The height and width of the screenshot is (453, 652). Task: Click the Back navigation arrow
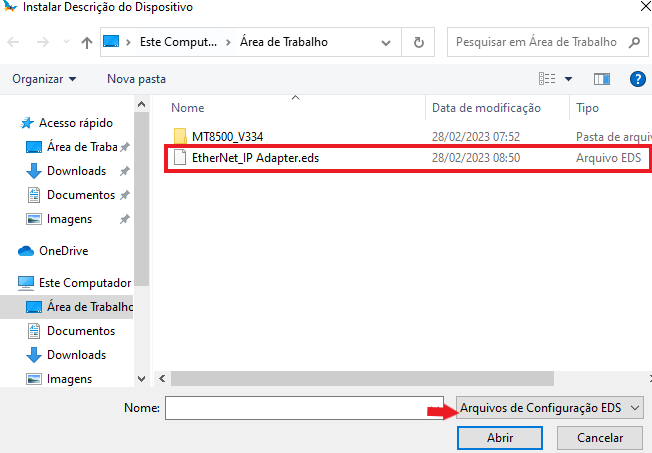(15, 43)
